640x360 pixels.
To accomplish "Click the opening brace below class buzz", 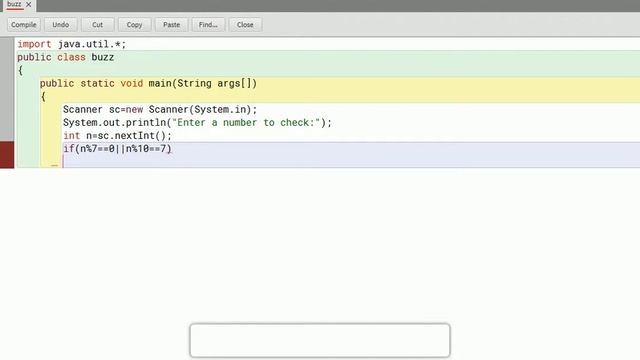I will [20, 70].
